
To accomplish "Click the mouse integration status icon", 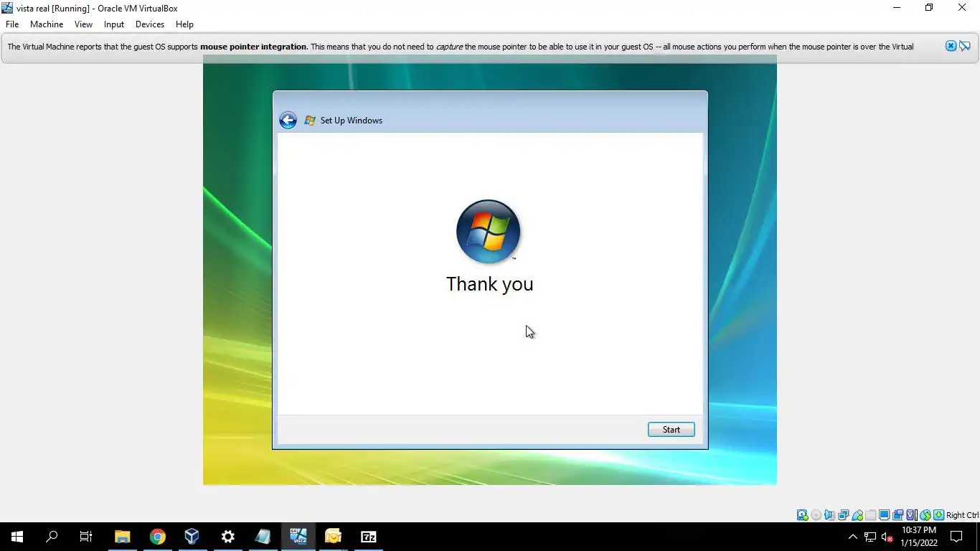I will (x=925, y=515).
